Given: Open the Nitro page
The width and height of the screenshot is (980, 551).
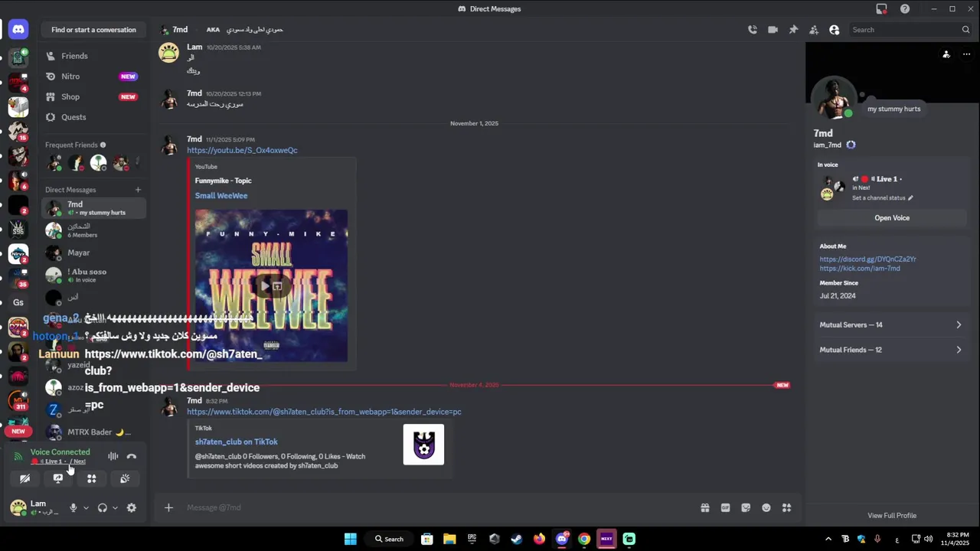Looking at the screenshot, I should pos(93,77).
